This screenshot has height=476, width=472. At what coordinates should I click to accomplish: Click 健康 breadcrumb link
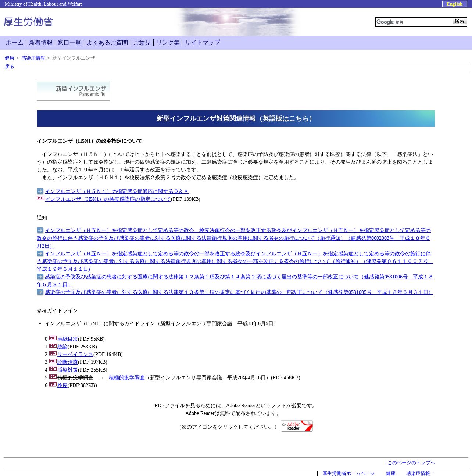point(10,58)
